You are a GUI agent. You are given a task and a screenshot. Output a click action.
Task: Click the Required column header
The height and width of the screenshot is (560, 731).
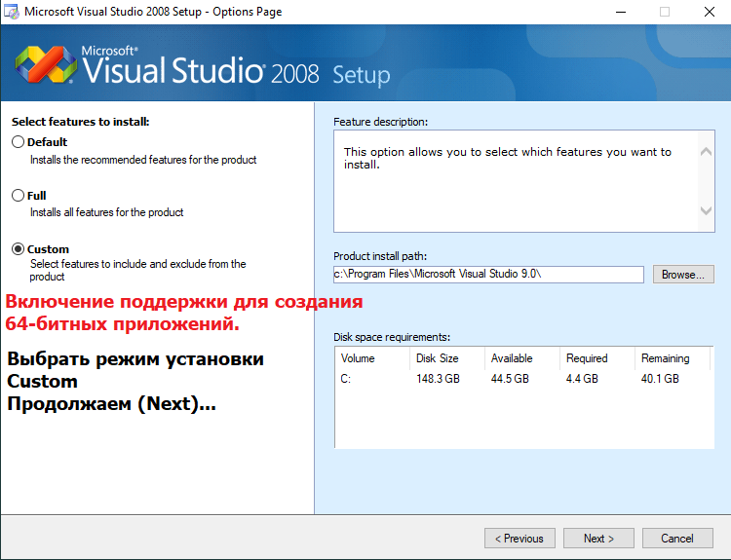pos(597,358)
